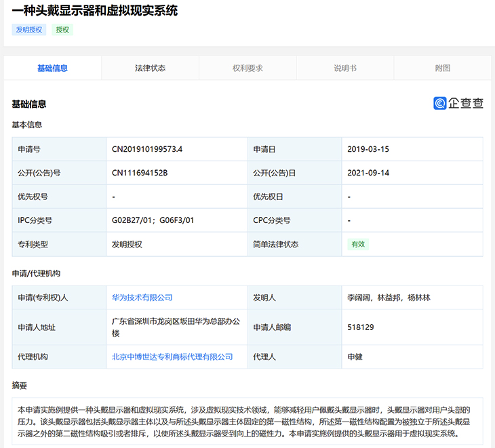Open 北京中博世达专利商标代理有限公司 agency link
495x448 pixels.
point(172,357)
